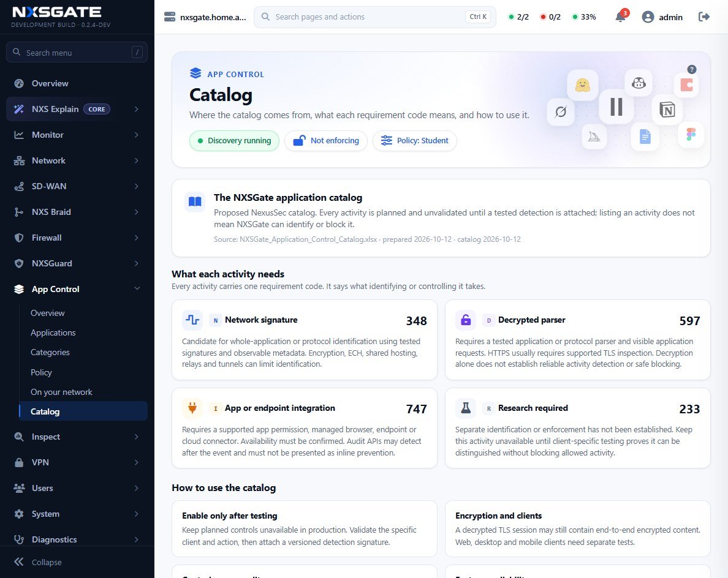The width and height of the screenshot is (728, 578).
Task: Click the App or endpoint integration count 747
Action: 417,409
